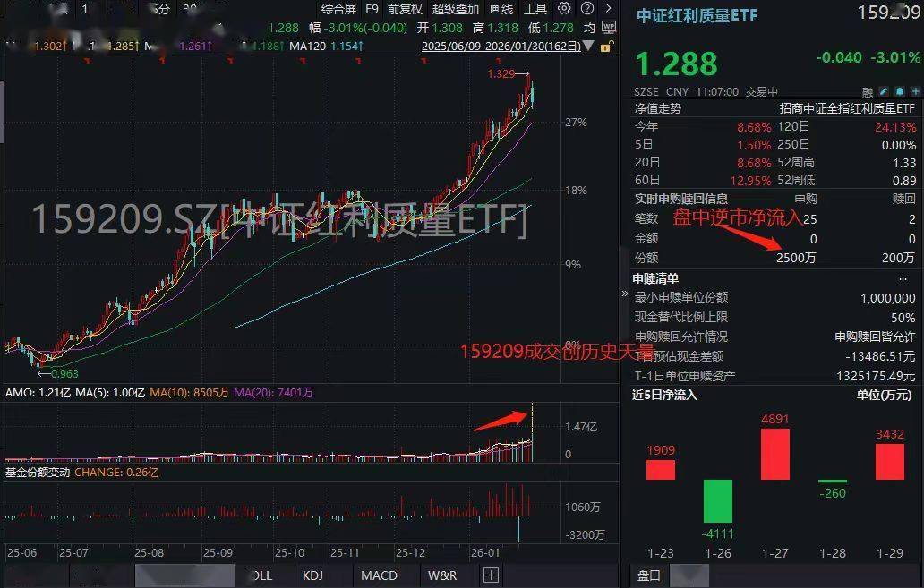Collapse side panel with double chevron
Image resolution: width=924 pixels, height=588 pixels.
625,293
